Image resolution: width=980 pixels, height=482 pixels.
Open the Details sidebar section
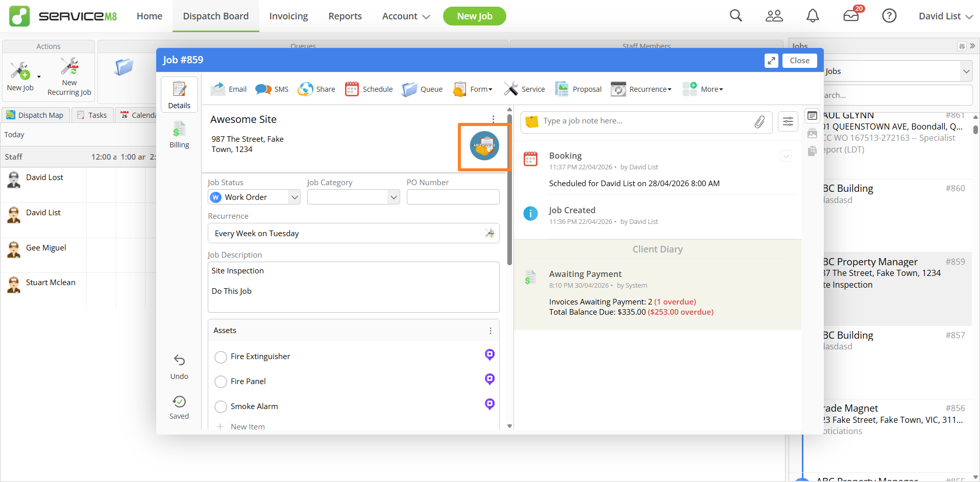179,95
